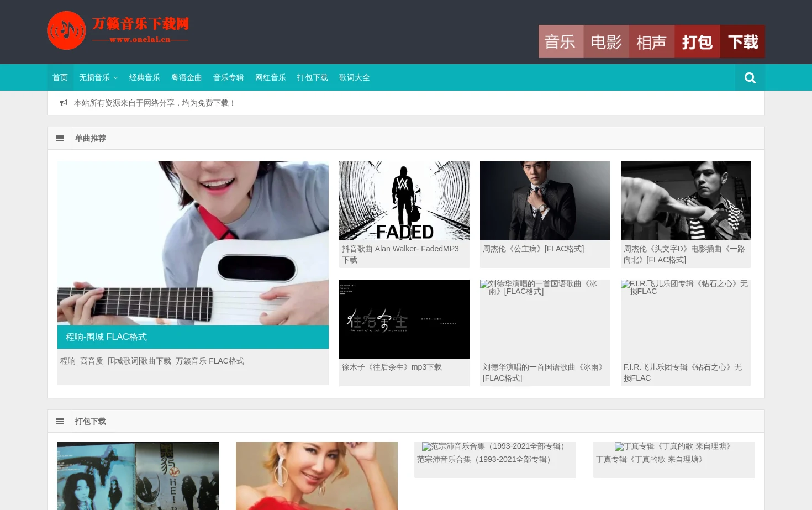Click the 电影 banner block
Image resolution: width=812 pixels, height=510 pixels.
coord(607,41)
